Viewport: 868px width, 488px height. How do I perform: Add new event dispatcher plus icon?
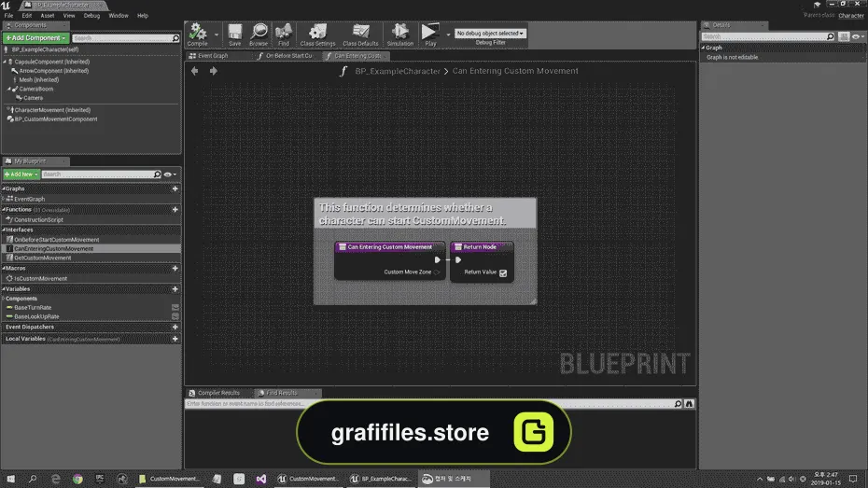[175, 327]
